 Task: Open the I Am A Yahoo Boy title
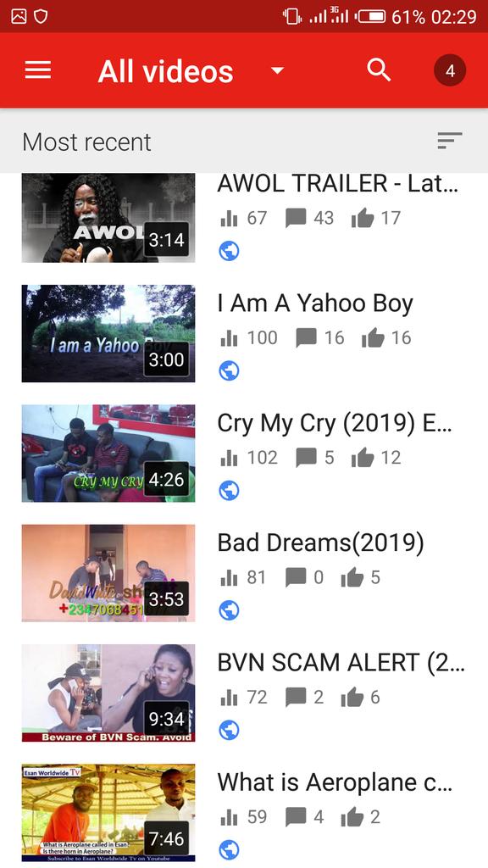315,304
